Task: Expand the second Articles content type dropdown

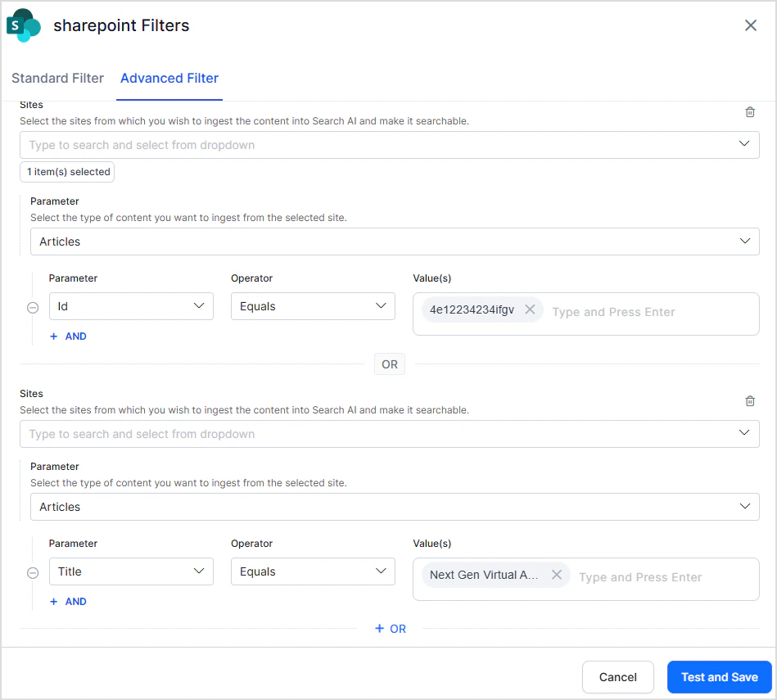Action: pos(395,507)
